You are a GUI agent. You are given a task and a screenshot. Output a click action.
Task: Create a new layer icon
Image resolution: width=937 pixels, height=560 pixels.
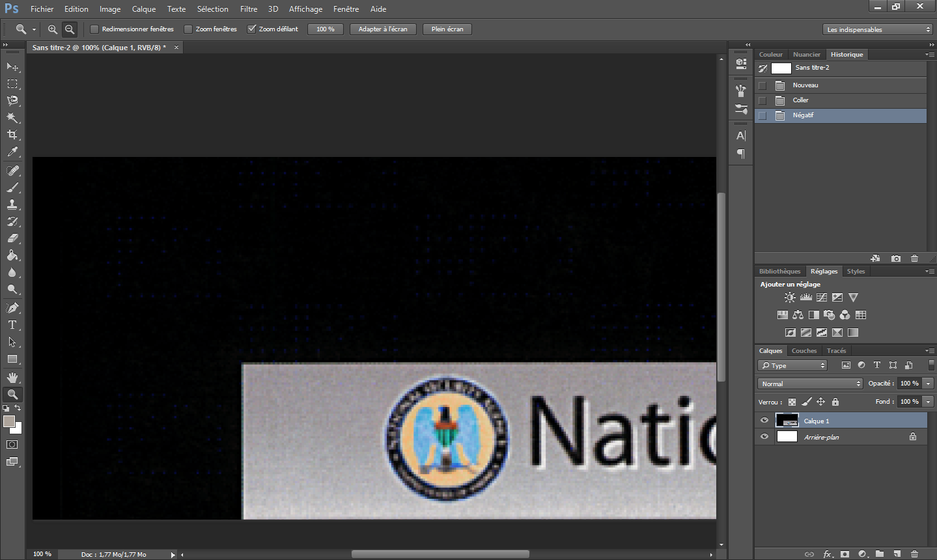tap(897, 554)
